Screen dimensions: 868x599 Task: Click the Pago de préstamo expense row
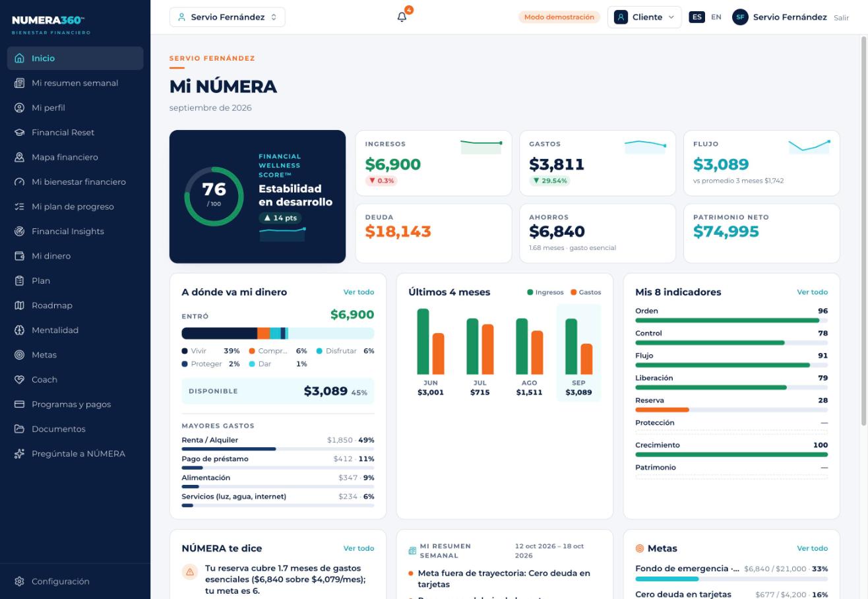278,462
